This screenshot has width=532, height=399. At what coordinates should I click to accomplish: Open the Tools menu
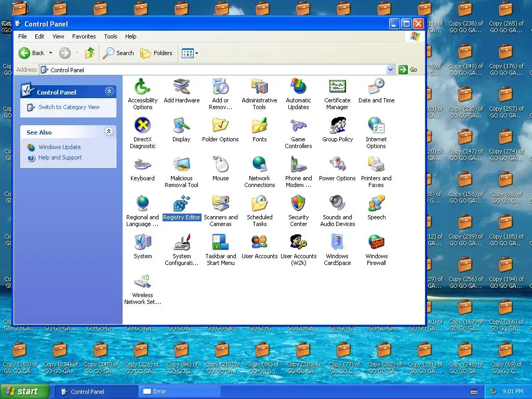click(110, 36)
